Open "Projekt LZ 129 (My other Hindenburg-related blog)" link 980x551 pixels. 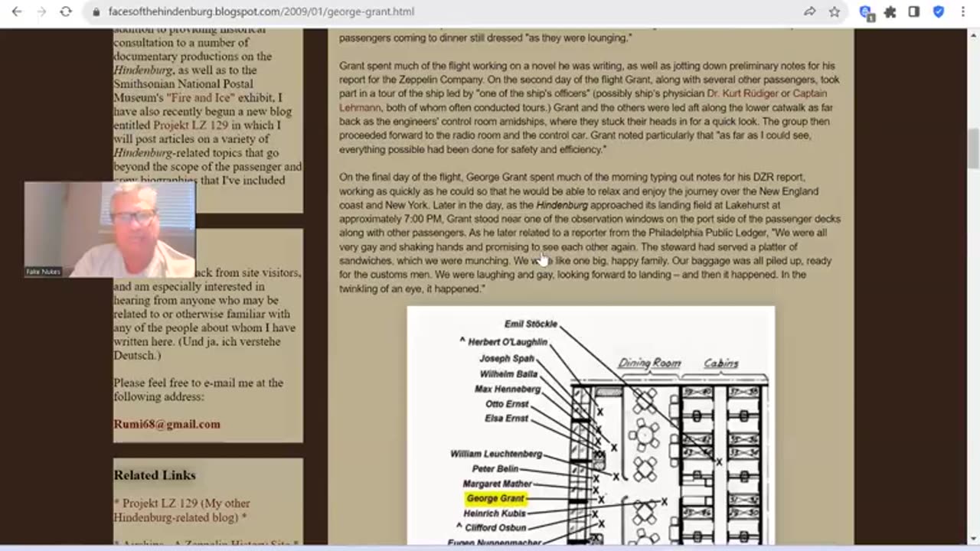point(182,510)
